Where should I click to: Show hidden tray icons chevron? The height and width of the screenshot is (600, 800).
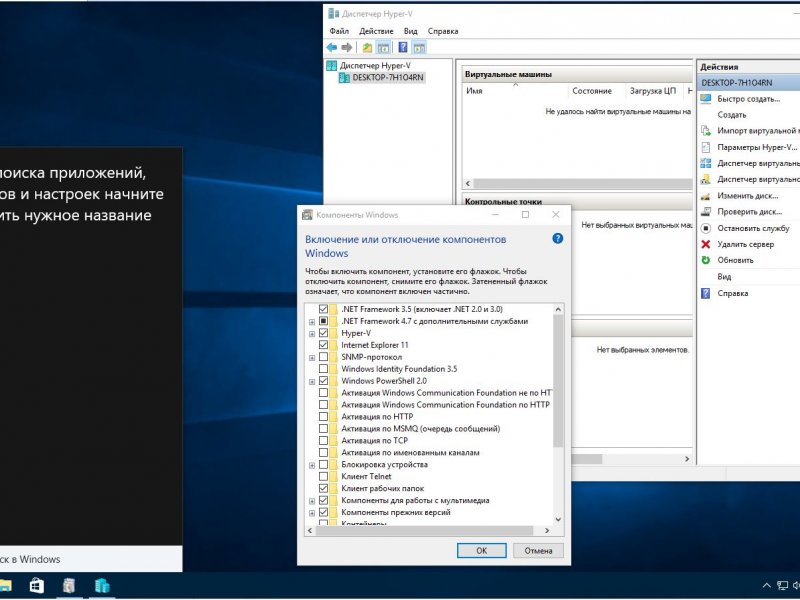(766, 586)
